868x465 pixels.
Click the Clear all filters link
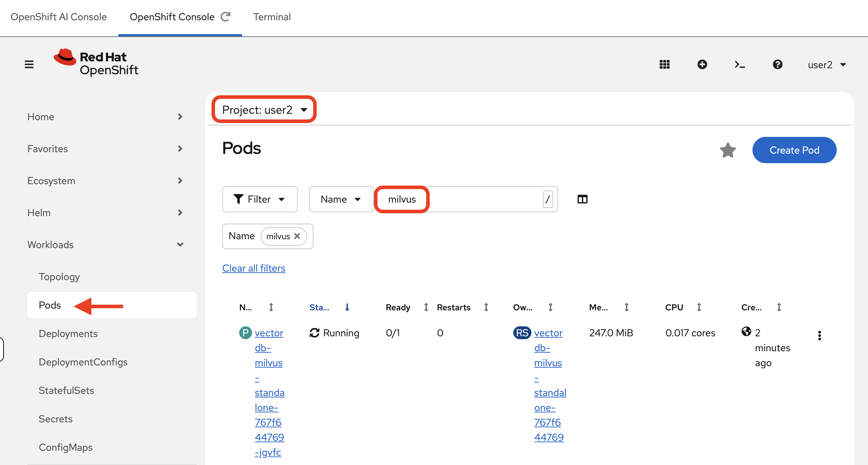tap(253, 268)
